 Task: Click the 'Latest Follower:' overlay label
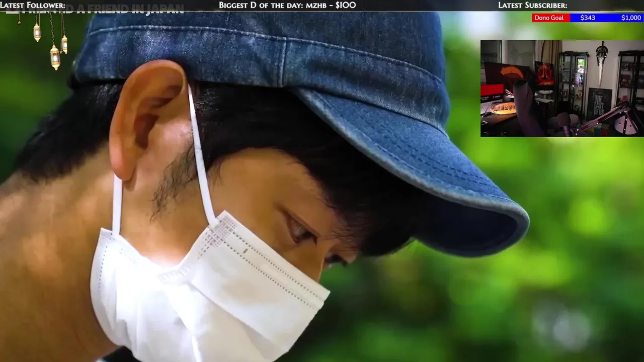click(33, 5)
